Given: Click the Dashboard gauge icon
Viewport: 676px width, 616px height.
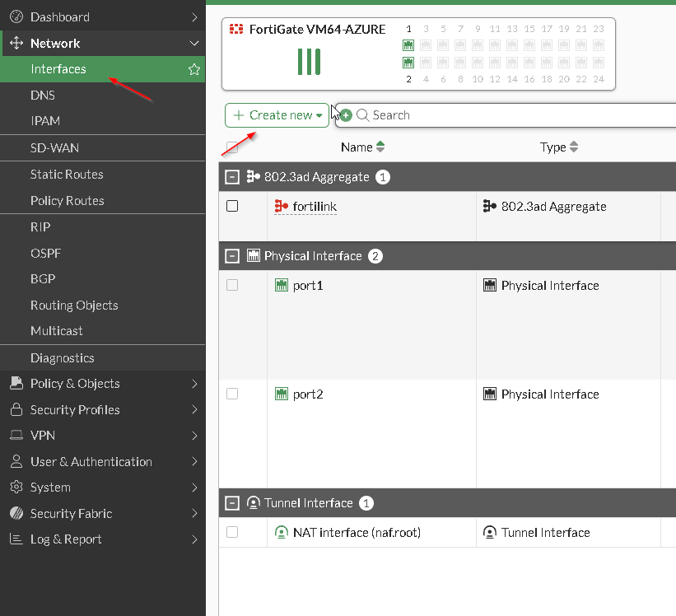Looking at the screenshot, I should click(x=16, y=17).
